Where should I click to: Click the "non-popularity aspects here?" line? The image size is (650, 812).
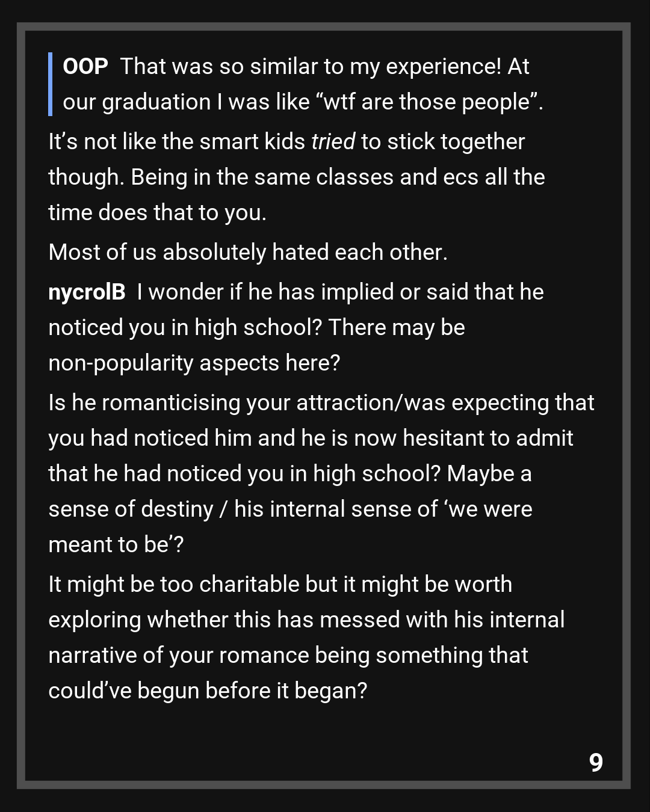pyautogui.click(x=194, y=363)
